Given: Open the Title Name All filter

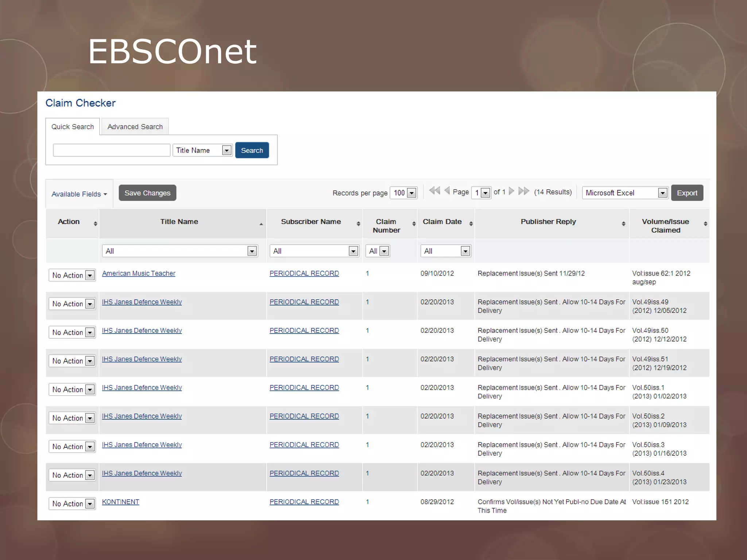Looking at the screenshot, I should (180, 251).
